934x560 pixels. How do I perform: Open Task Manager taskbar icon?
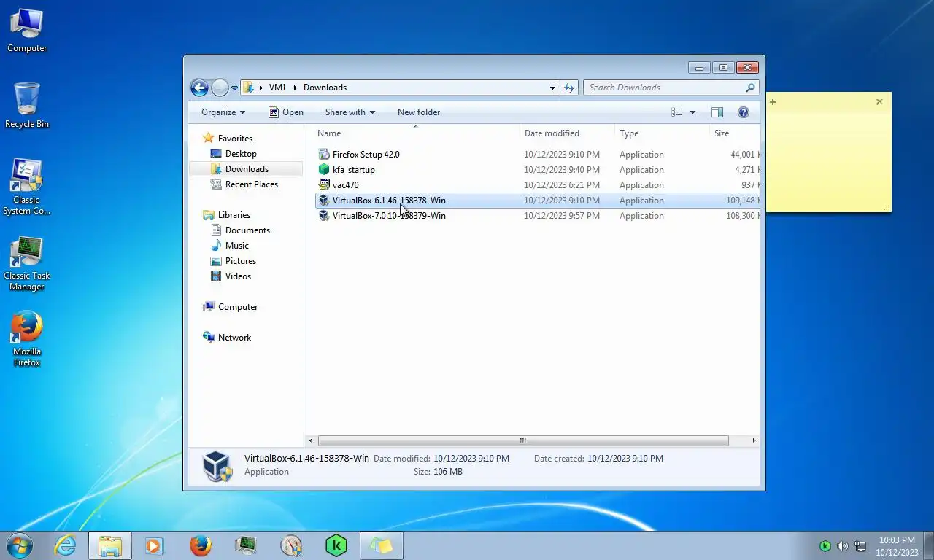pos(245,545)
